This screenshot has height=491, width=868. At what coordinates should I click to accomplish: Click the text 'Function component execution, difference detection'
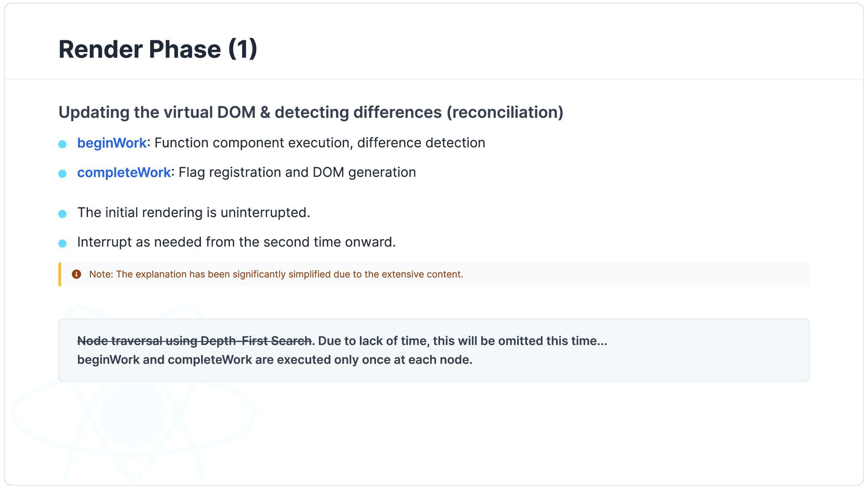tap(320, 143)
